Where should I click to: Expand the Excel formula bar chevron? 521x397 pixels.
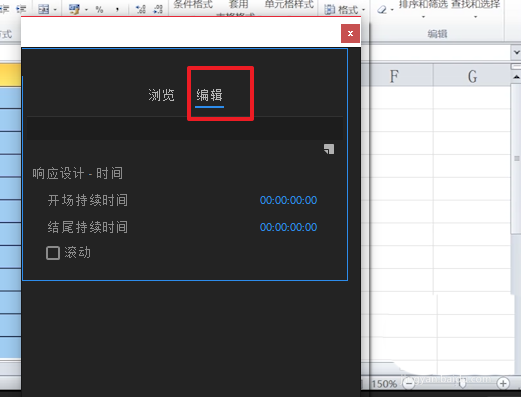516,53
